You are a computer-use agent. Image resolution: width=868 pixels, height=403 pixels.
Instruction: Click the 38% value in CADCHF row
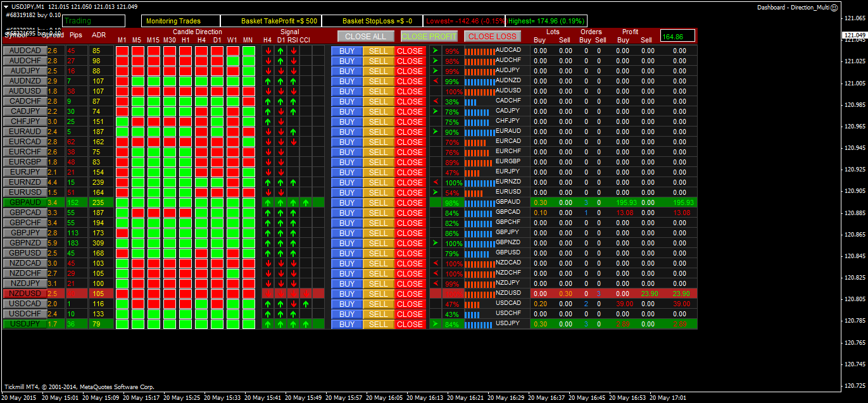(x=452, y=102)
